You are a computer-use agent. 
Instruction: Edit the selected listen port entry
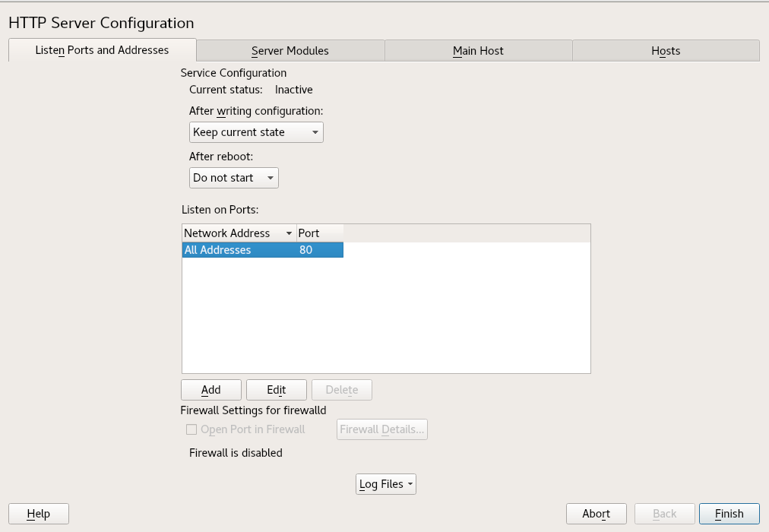[x=276, y=389]
